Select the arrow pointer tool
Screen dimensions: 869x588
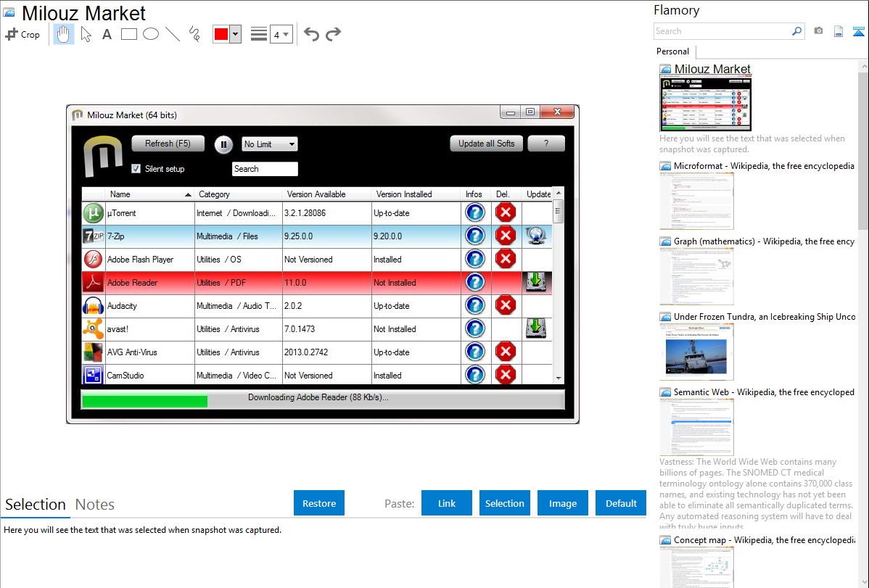86,34
